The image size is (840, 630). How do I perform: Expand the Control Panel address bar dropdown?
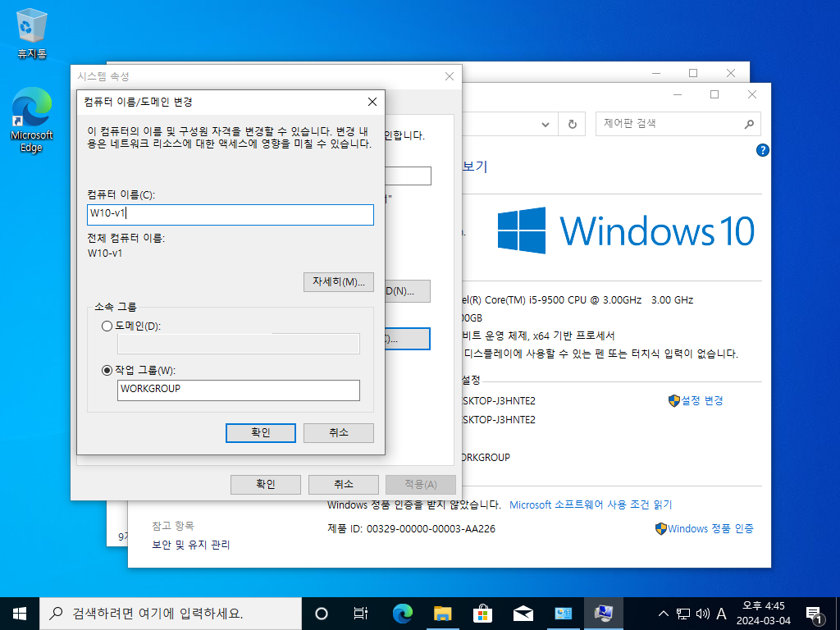[546, 125]
